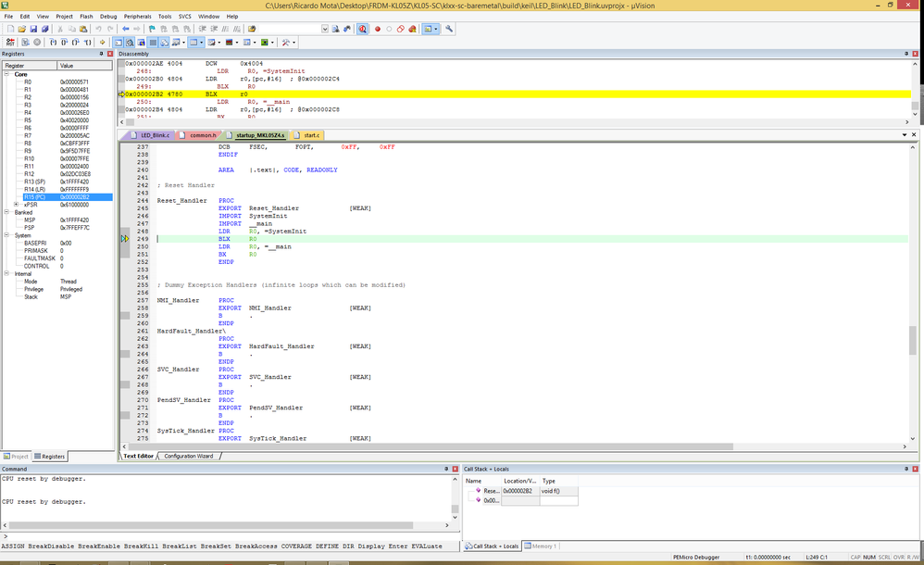The width and height of the screenshot is (924, 565).
Task: Click the editor vertical scrollbar thumb
Action: tap(912, 340)
